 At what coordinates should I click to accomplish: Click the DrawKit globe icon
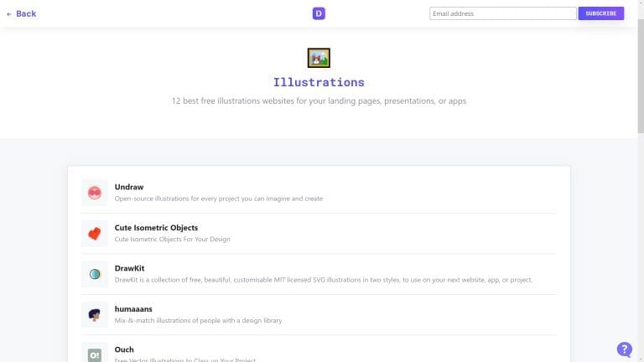tap(95, 274)
